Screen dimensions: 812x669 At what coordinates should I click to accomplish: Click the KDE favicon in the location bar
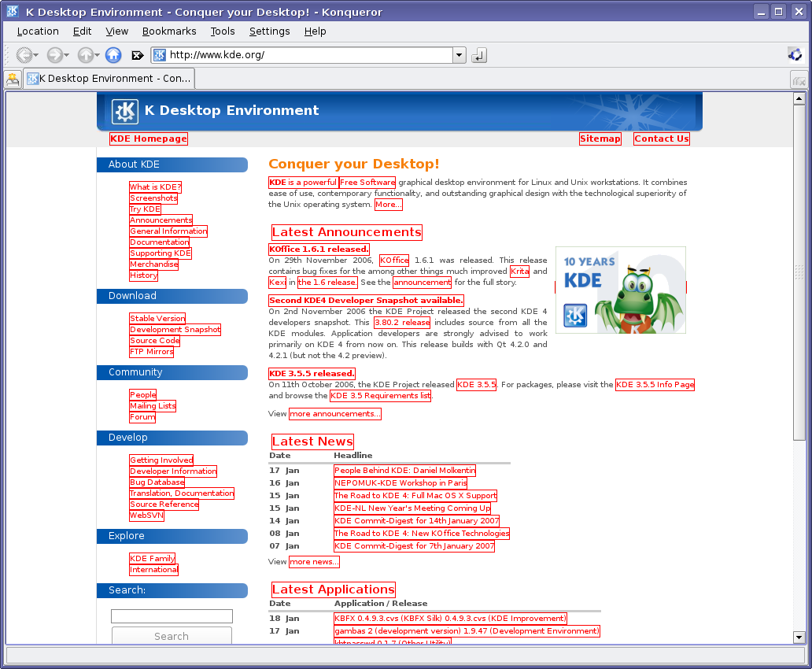point(160,55)
